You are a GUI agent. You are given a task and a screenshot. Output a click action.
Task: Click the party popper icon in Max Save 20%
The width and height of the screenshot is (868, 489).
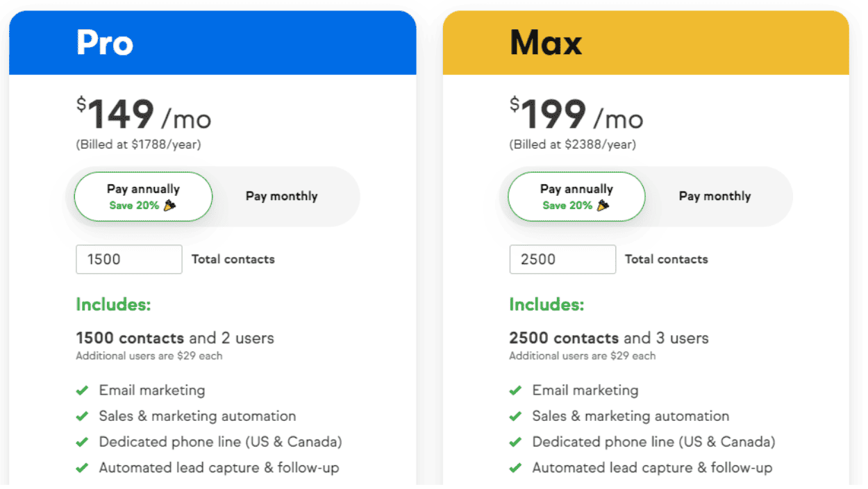pyautogui.click(x=603, y=206)
